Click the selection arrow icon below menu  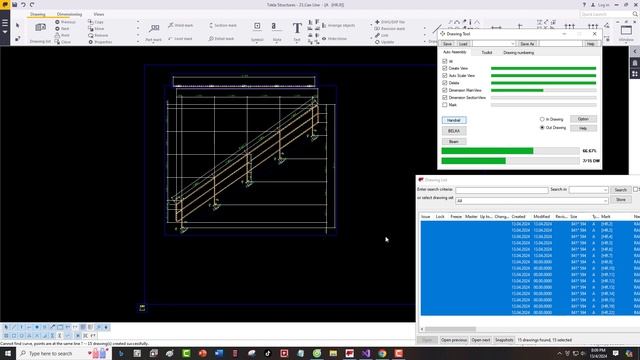(x=18, y=25)
